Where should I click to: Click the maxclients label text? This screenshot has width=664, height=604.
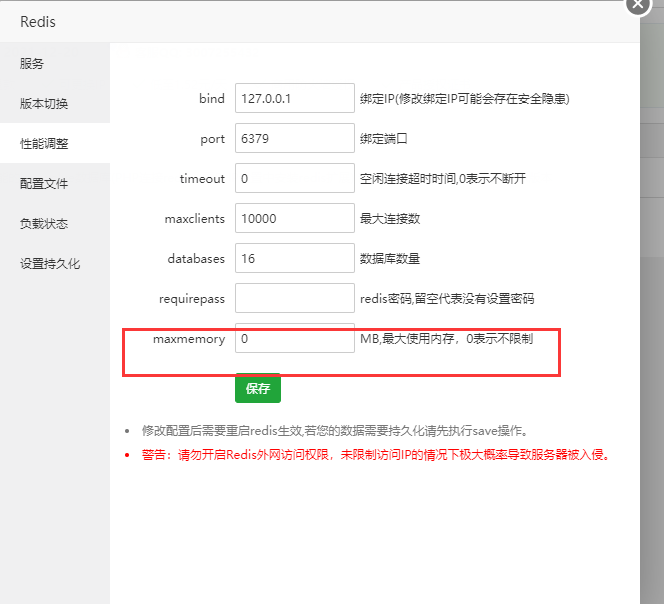195,219
